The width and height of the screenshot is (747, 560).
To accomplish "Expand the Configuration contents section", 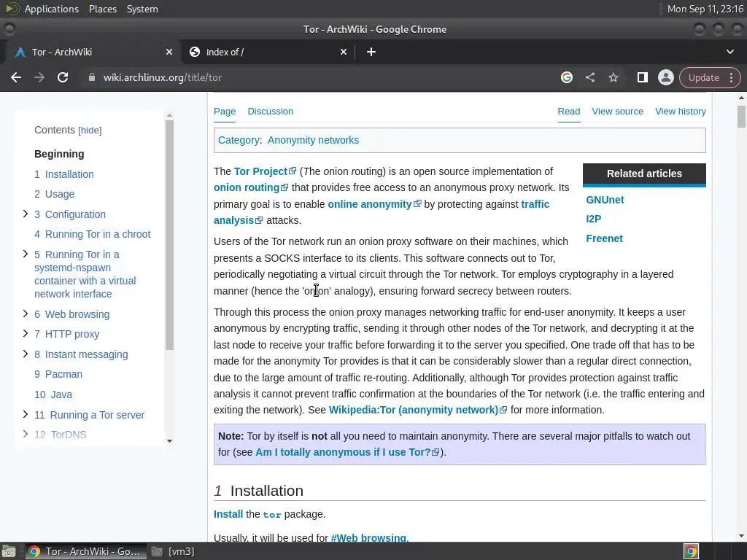I will [26, 214].
